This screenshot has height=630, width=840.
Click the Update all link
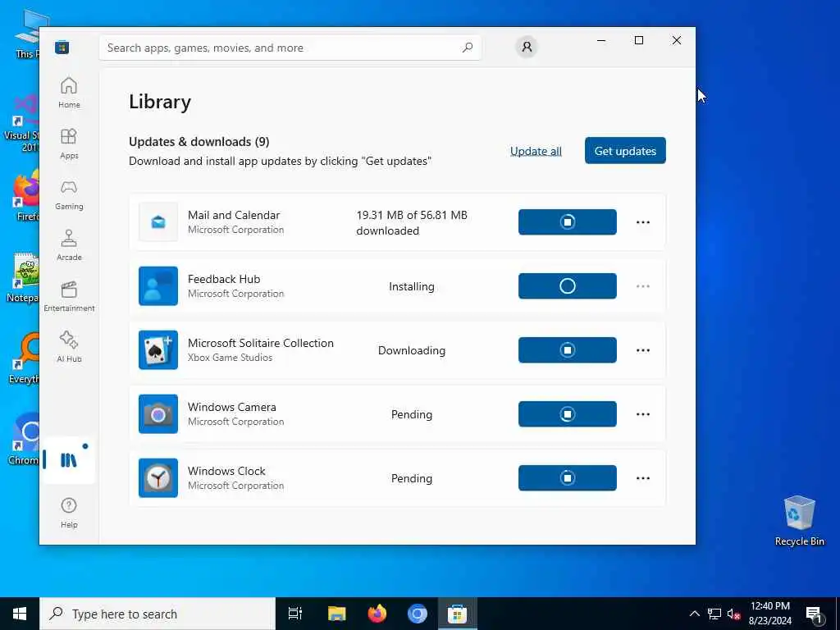(536, 151)
